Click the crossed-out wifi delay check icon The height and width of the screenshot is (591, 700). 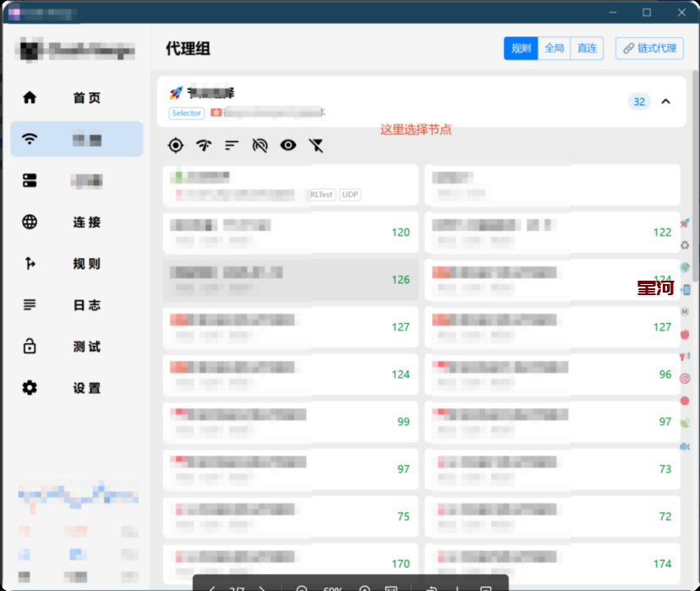260,145
